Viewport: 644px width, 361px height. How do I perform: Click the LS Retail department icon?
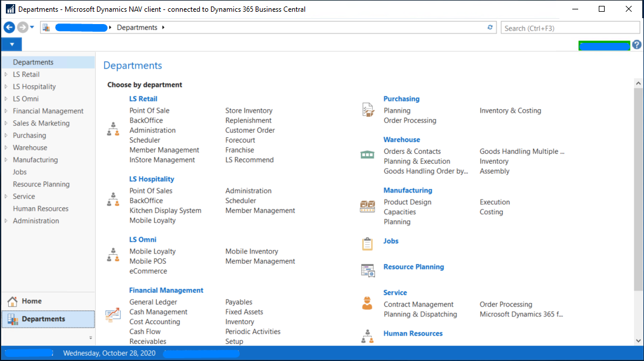click(113, 129)
